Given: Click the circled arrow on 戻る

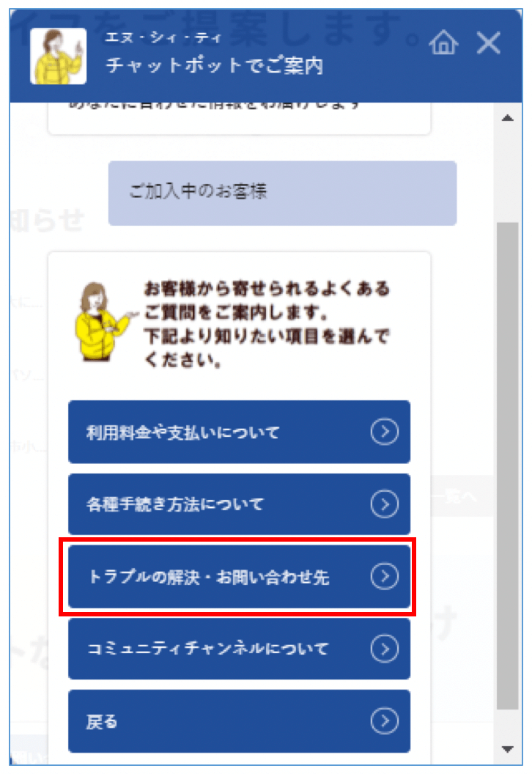Looking at the screenshot, I should (x=385, y=721).
